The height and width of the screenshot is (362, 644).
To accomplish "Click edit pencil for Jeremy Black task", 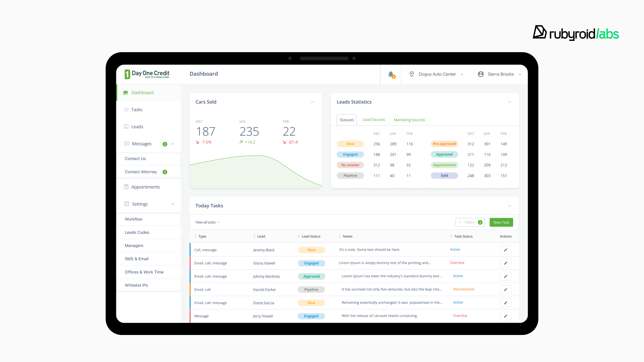I will (x=505, y=250).
